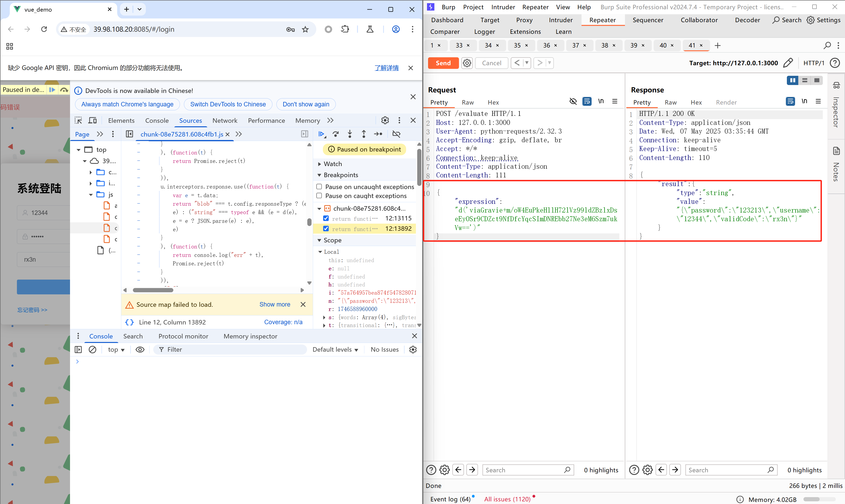This screenshot has height=504, width=845.
Task: Uncheck breakpoint at line 12:13115
Action: [x=326, y=218]
